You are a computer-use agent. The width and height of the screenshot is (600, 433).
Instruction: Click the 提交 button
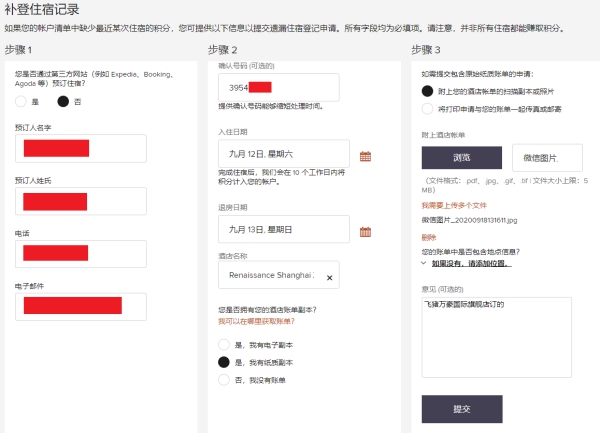tap(462, 409)
